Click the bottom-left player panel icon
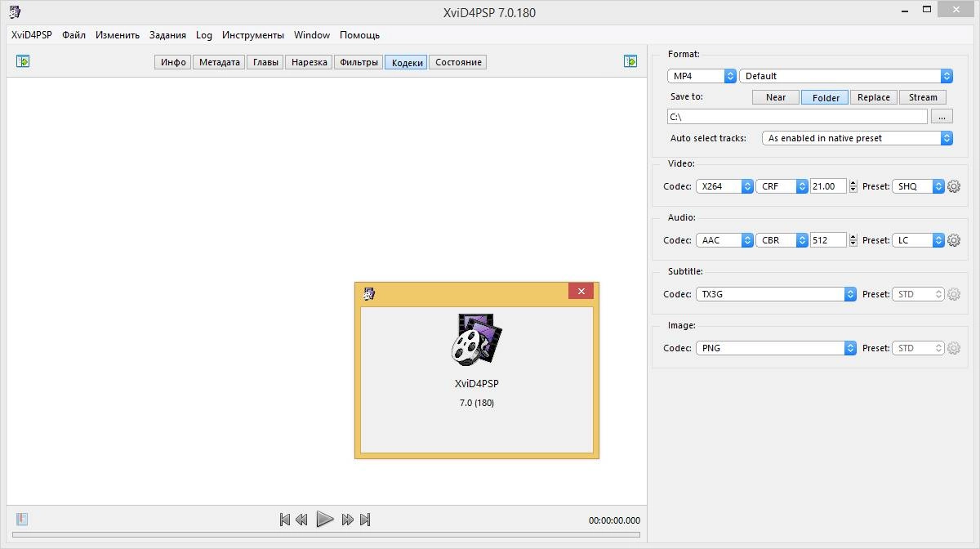The width and height of the screenshot is (980, 549). (x=22, y=519)
